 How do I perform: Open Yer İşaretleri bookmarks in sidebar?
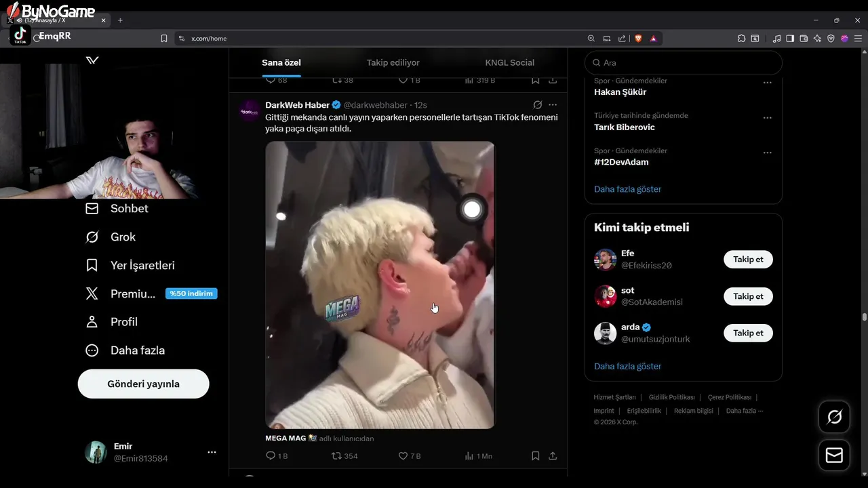click(x=130, y=266)
